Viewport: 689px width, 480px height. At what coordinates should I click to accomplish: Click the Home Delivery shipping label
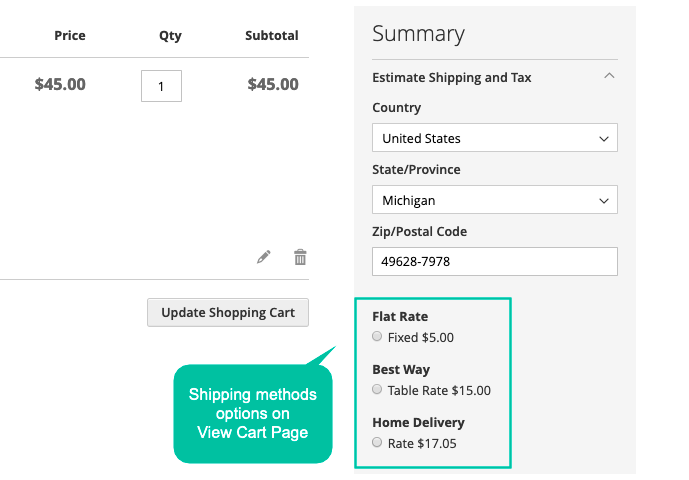point(418,422)
